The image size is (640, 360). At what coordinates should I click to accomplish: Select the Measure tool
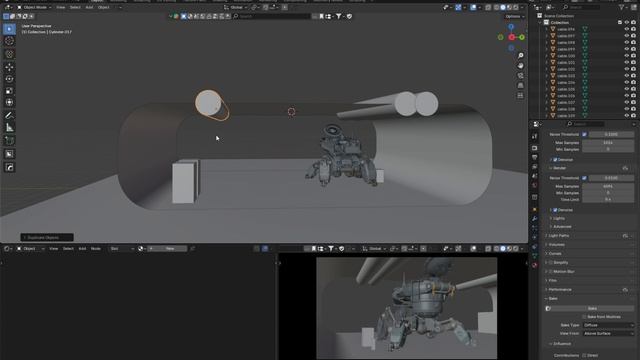(9, 128)
